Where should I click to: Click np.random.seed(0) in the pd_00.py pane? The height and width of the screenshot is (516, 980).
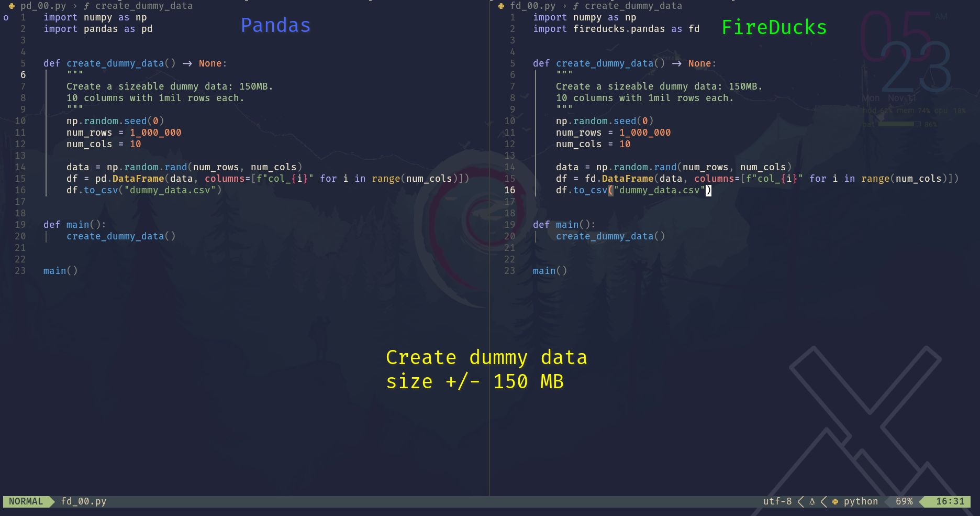pos(115,121)
